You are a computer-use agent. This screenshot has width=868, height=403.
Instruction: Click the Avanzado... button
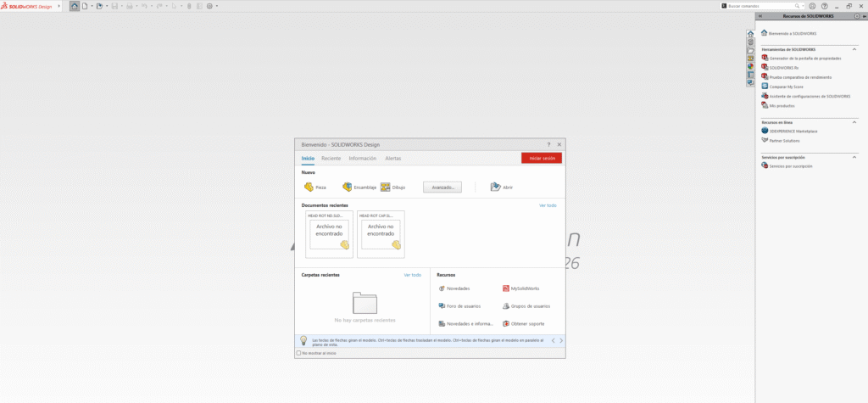click(x=442, y=188)
